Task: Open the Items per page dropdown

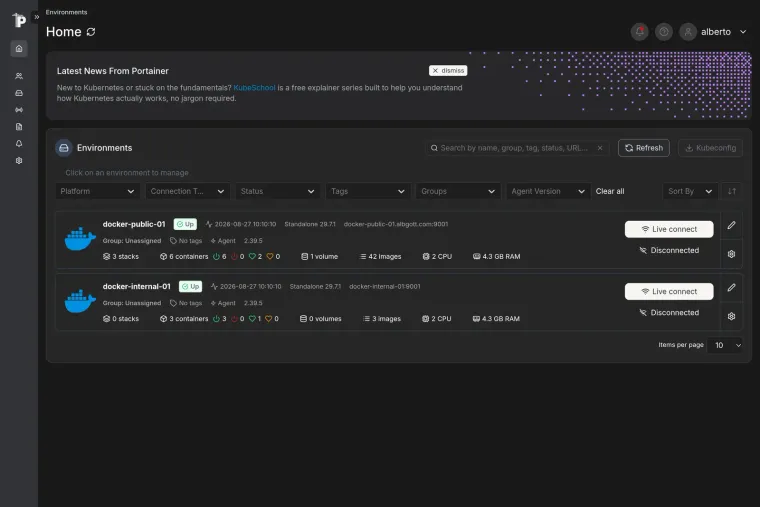Action: (725, 346)
